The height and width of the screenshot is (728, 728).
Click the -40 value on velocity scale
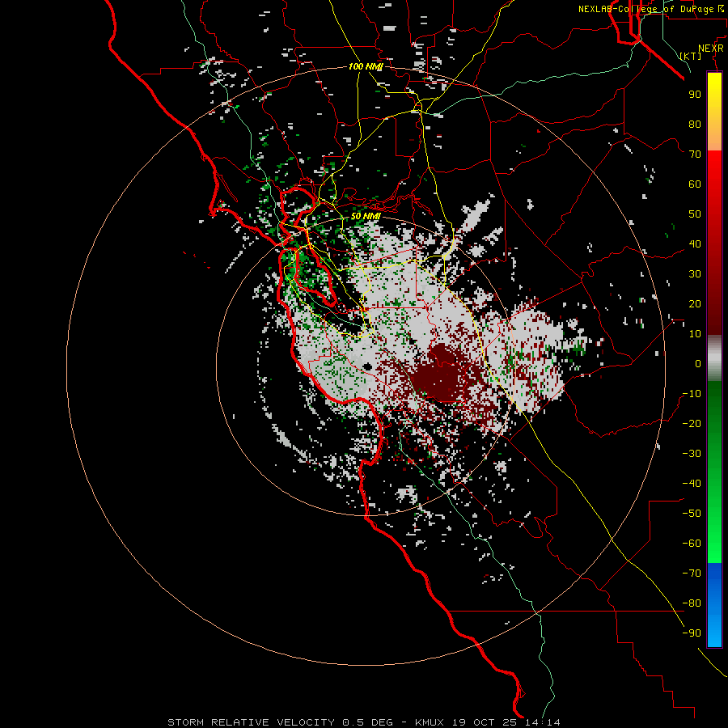tap(692, 484)
